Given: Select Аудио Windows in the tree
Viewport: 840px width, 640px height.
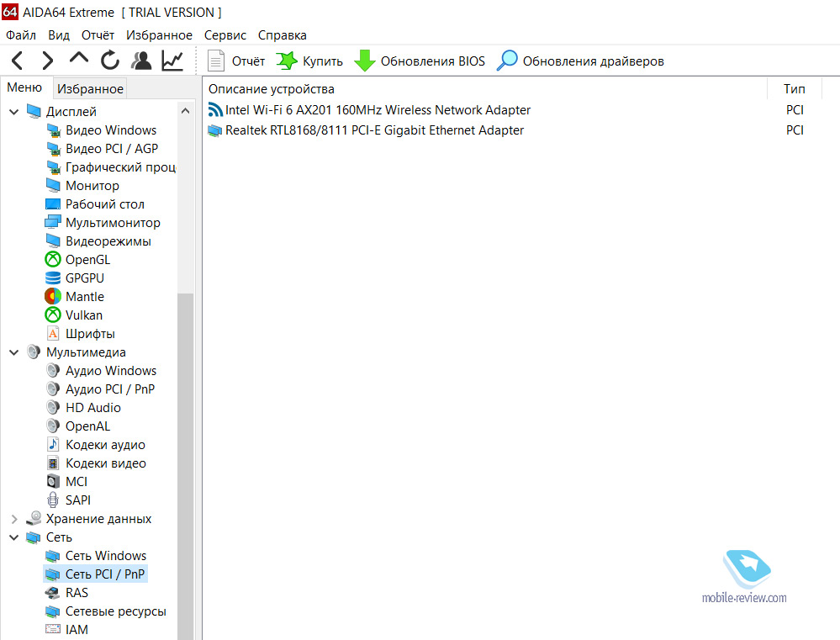Looking at the screenshot, I should 111,371.
